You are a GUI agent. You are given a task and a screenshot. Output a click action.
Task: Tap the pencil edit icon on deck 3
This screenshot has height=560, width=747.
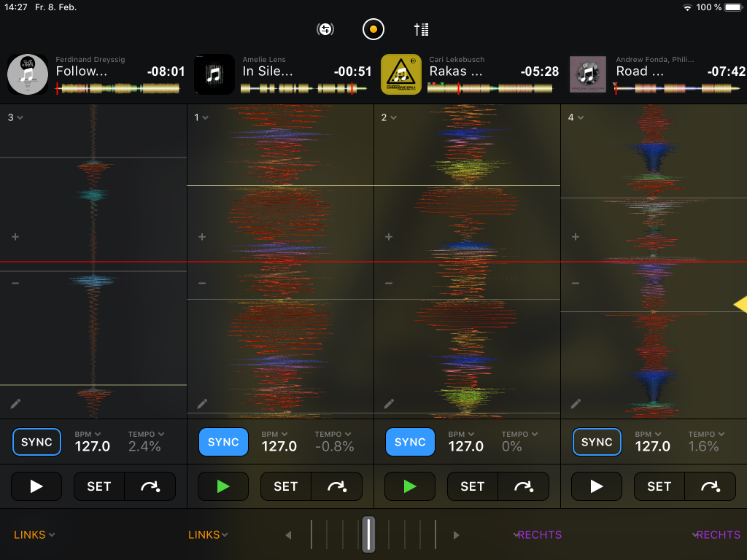coord(16,403)
